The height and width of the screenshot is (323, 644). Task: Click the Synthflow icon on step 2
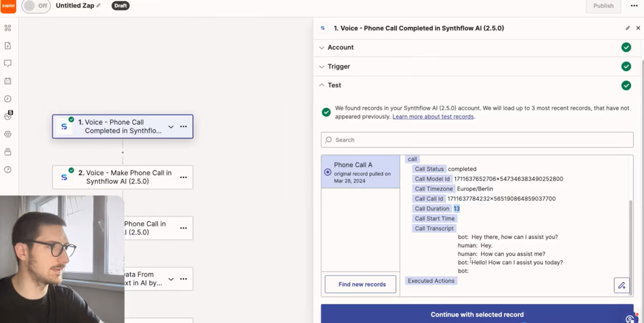64,177
